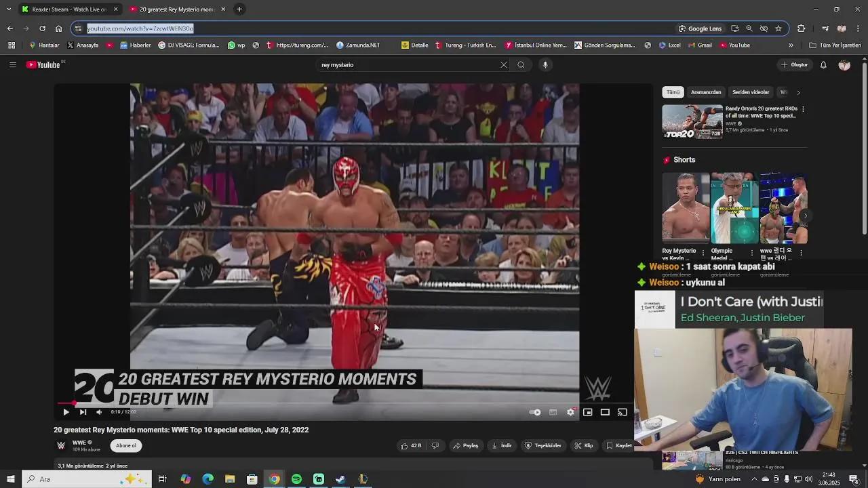This screenshot has height=488, width=868.
Task: Open video player settings gear
Action: 571,412
